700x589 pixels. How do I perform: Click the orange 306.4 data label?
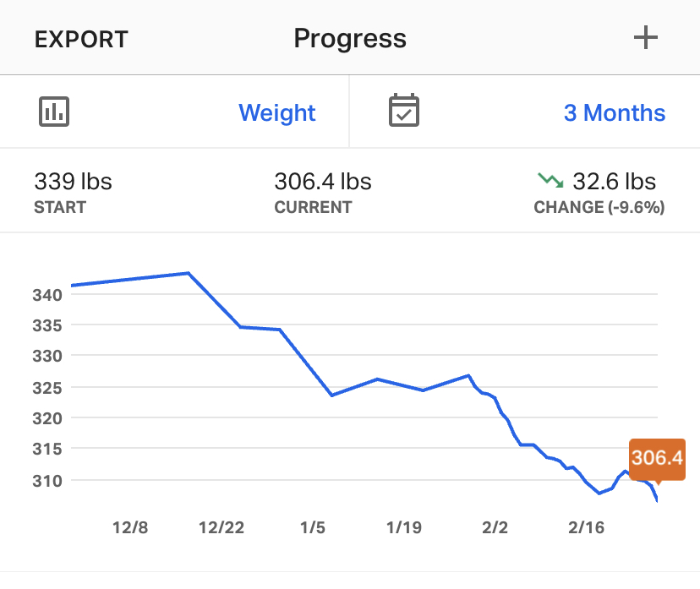tap(656, 459)
